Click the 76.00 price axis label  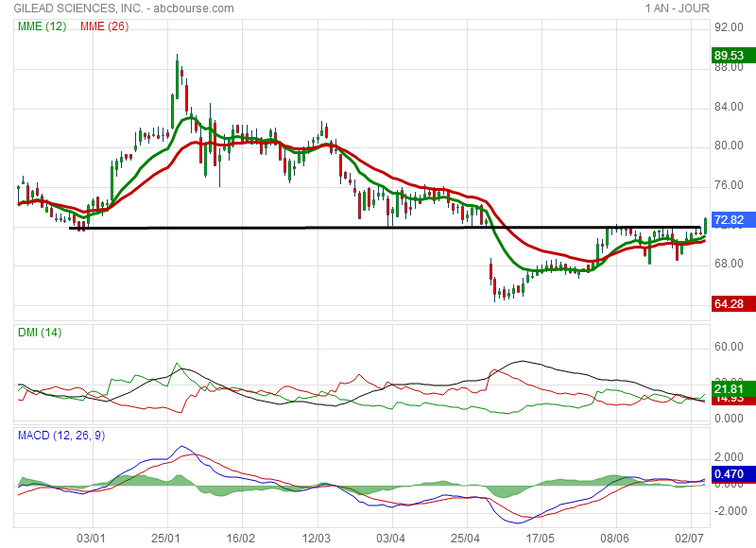tap(729, 185)
